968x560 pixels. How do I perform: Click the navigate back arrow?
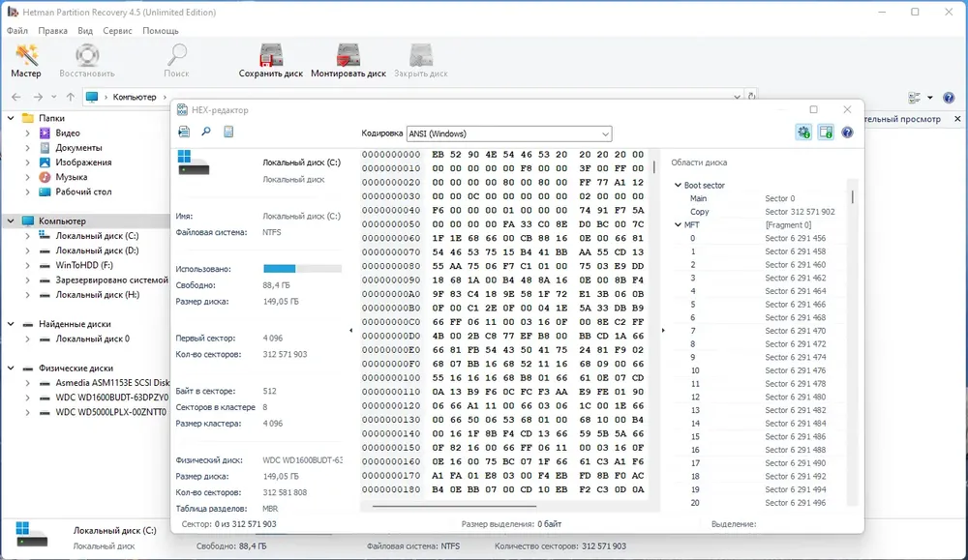16,97
